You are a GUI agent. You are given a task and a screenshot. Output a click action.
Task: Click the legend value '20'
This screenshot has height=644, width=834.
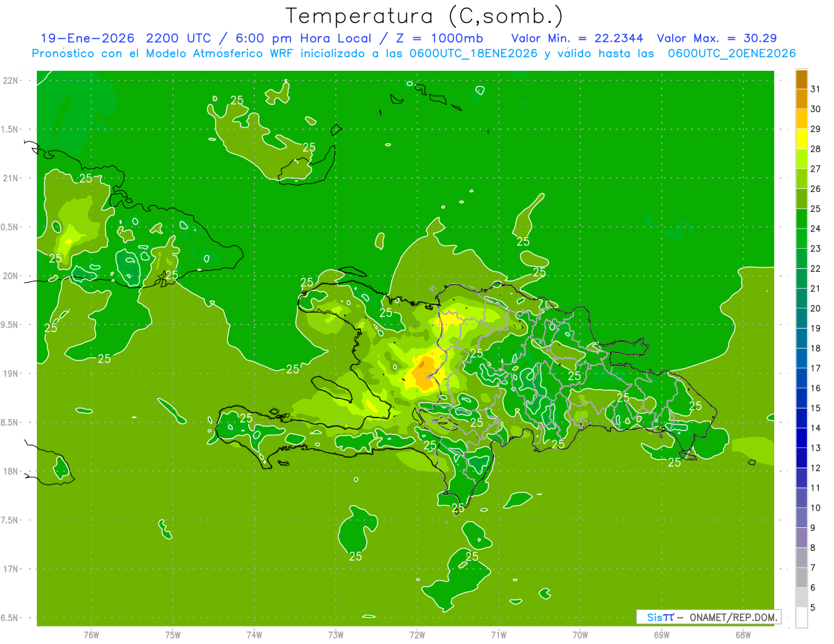[x=815, y=308]
